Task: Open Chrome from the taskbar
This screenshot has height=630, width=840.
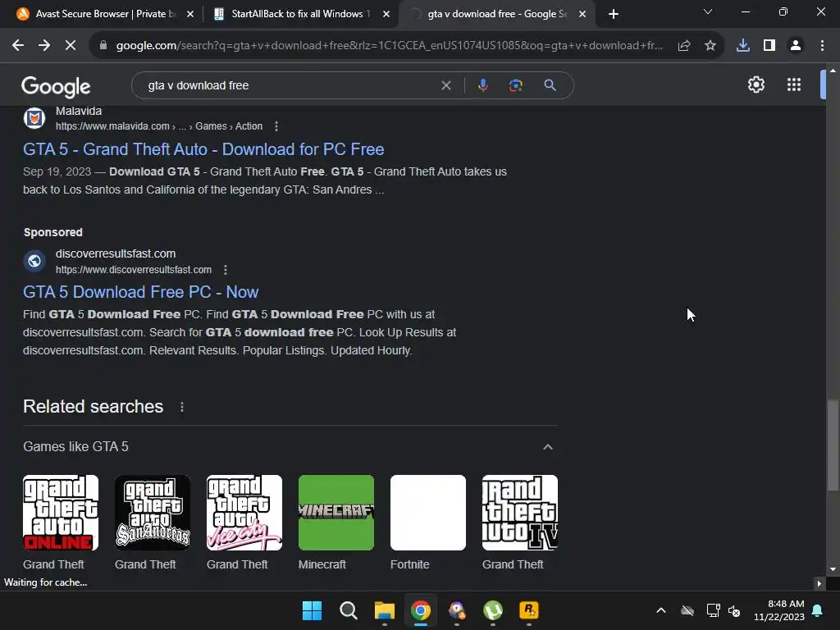Action: pyautogui.click(x=421, y=610)
